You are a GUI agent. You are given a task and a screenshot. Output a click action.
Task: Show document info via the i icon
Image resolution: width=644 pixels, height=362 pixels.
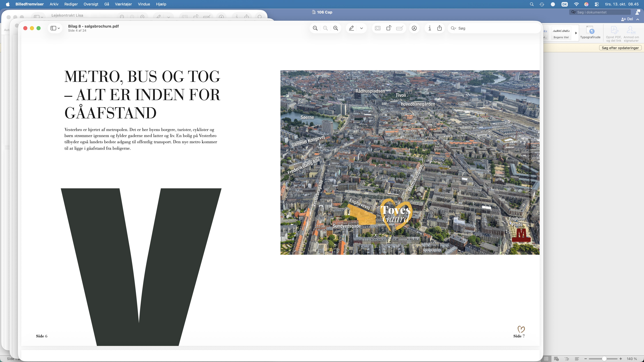coord(430,28)
